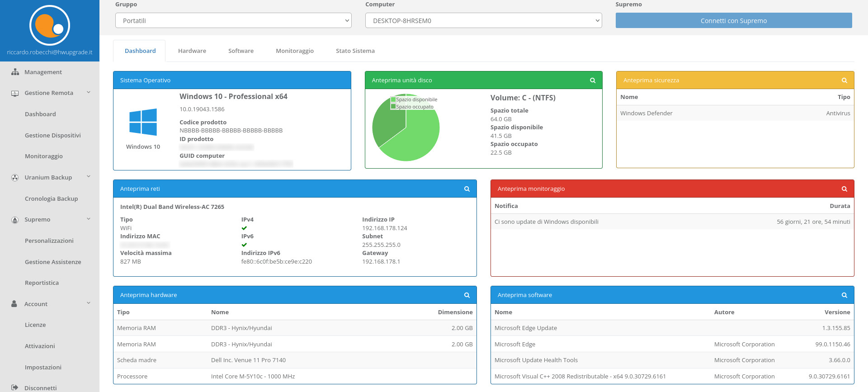This screenshot has height=392, width=868.
Task: Click Microsoft Update Health Tools row
Action: click(x=672, y=360)
